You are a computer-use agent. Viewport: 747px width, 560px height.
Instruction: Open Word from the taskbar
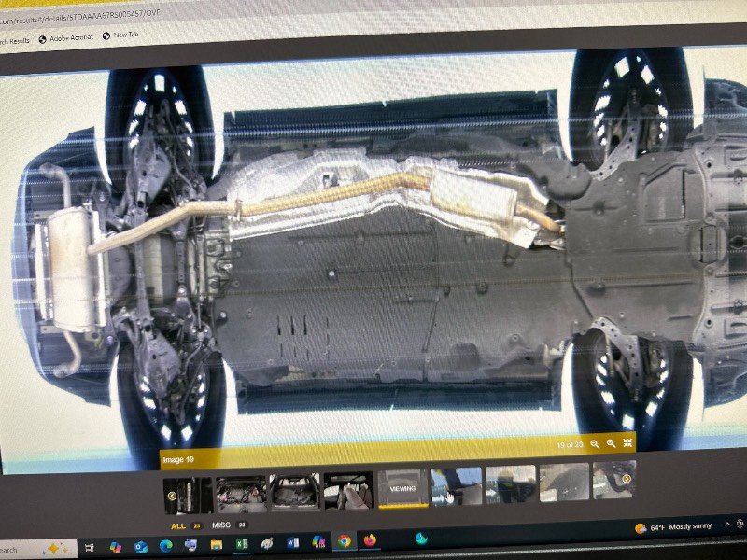[x=292, y=542]
